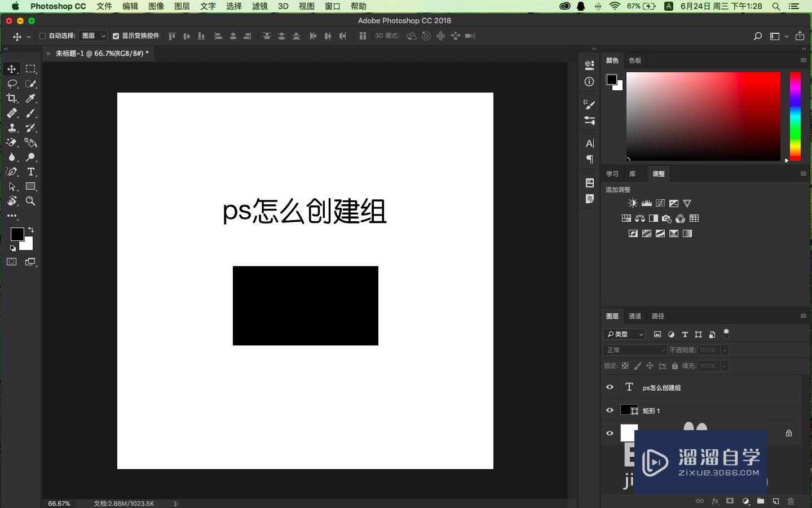Select the Horizontal Type tool
The height and width of the screenshot is (508, 812).
(x=31, y=172)
